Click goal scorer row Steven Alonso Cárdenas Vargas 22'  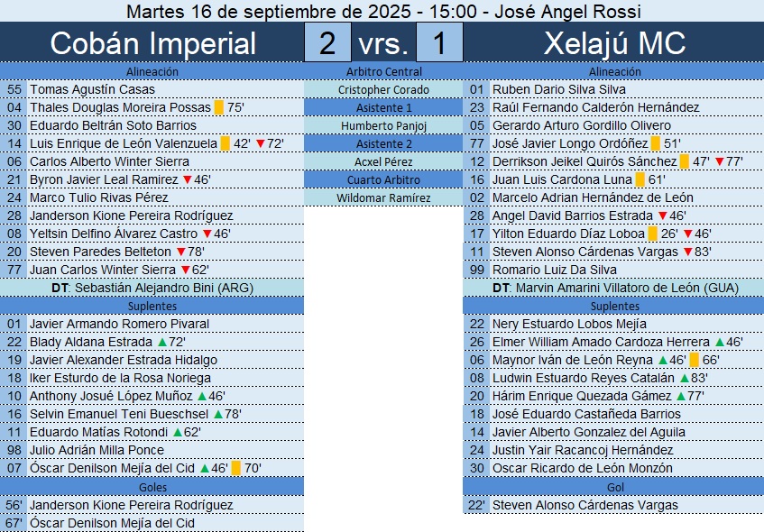(585, 505)
